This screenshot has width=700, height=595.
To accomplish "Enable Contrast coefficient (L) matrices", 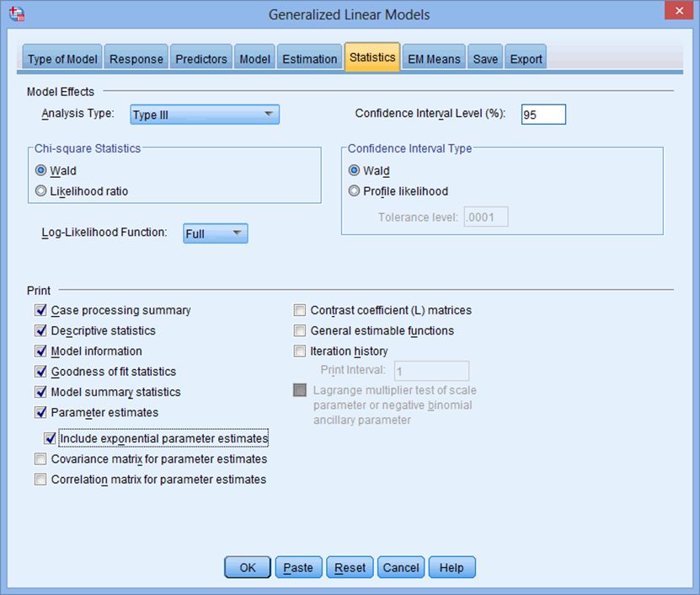I will (300, 309).
